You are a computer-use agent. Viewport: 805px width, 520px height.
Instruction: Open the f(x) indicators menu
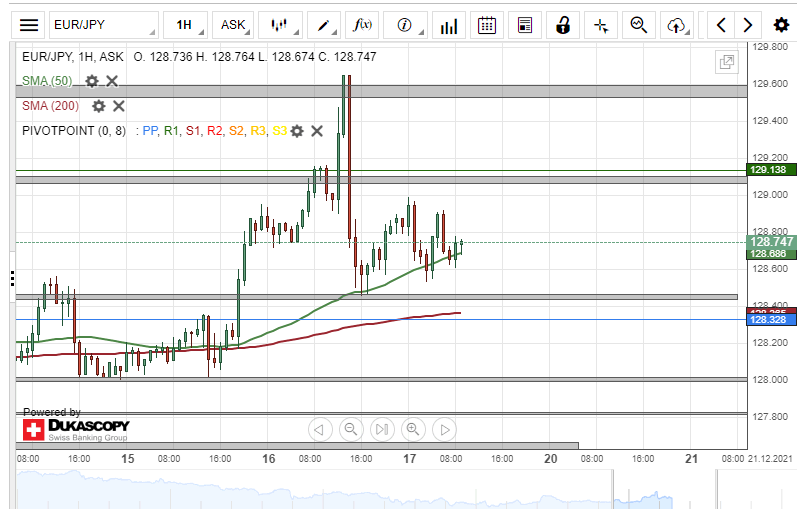(364, 25)
